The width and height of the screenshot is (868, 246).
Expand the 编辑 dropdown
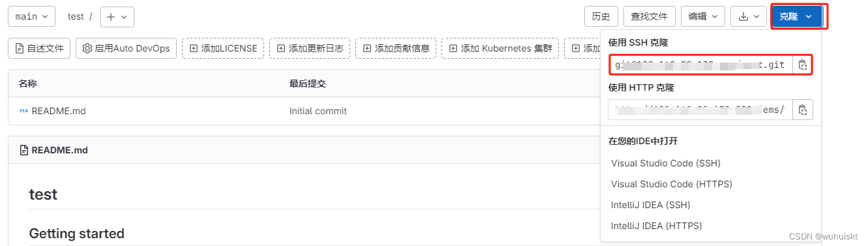703,17
